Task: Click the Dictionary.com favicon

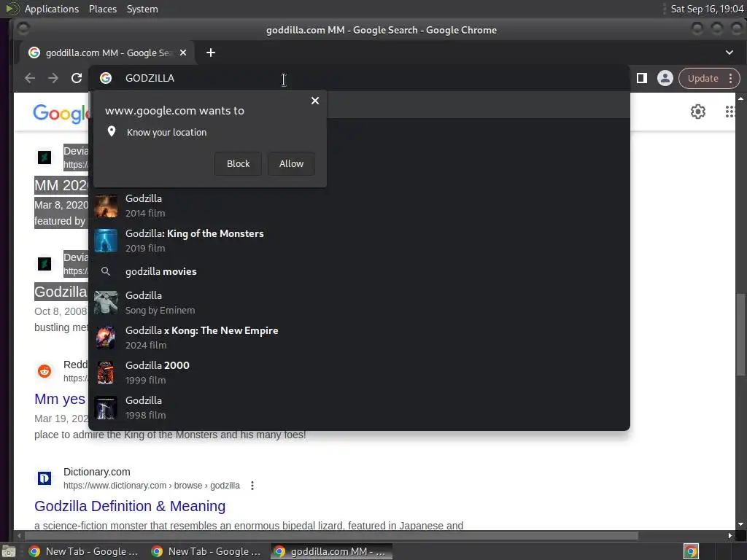Action: (44, 478)
